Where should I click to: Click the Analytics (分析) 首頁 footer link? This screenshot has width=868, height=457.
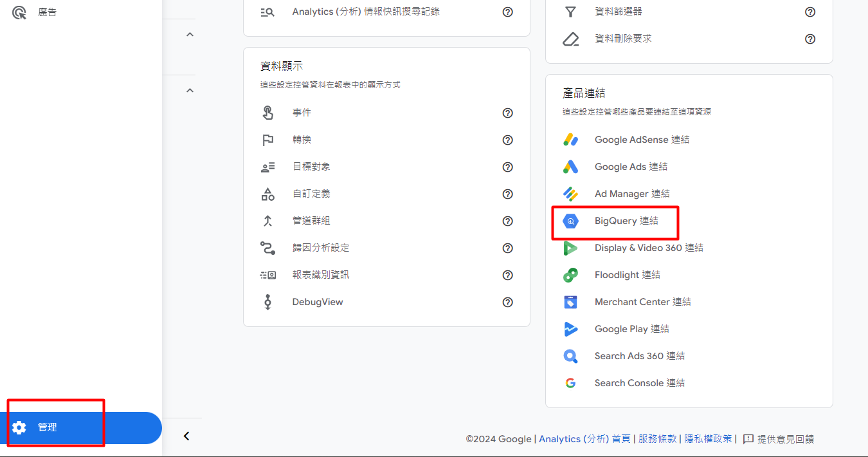click(x=584, y=439)
